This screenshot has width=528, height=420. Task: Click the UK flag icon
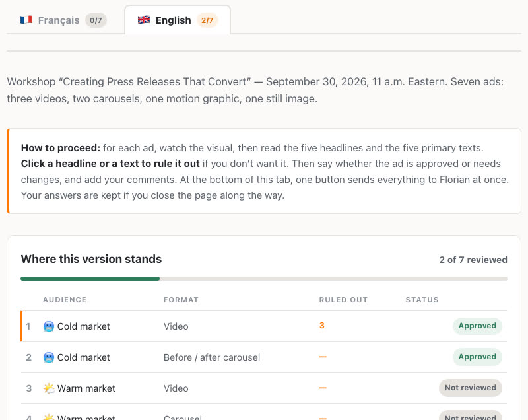point(144,20)
